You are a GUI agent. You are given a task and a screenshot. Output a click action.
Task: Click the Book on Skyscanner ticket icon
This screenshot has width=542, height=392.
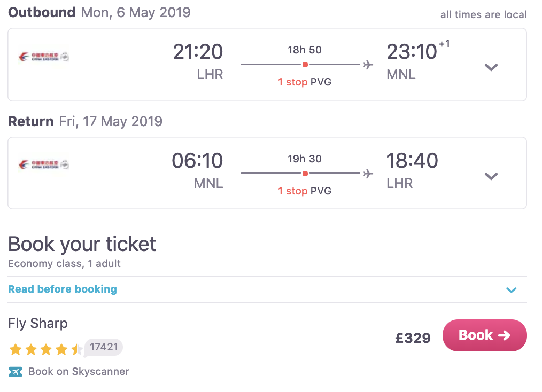[16, 371]
